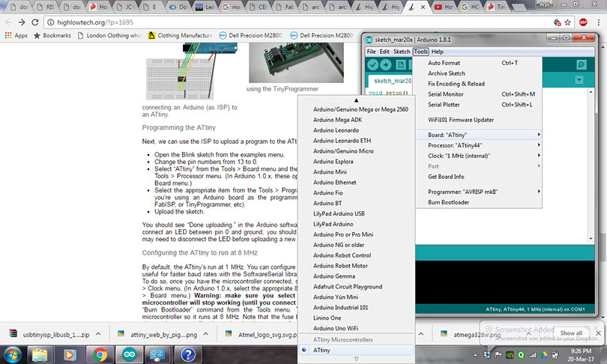
Task: Choose Auto Format from Tools menu
Action: (x=478, y=63)
